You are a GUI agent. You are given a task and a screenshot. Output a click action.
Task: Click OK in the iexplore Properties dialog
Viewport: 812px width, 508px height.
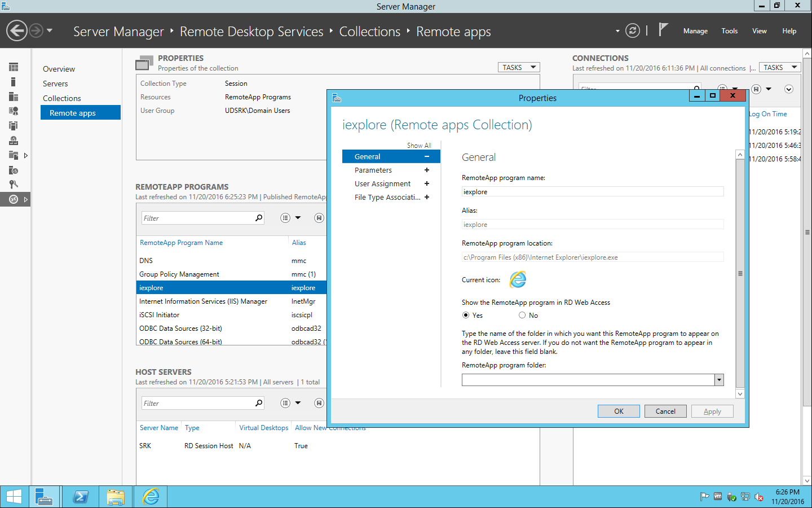(619, 411)
